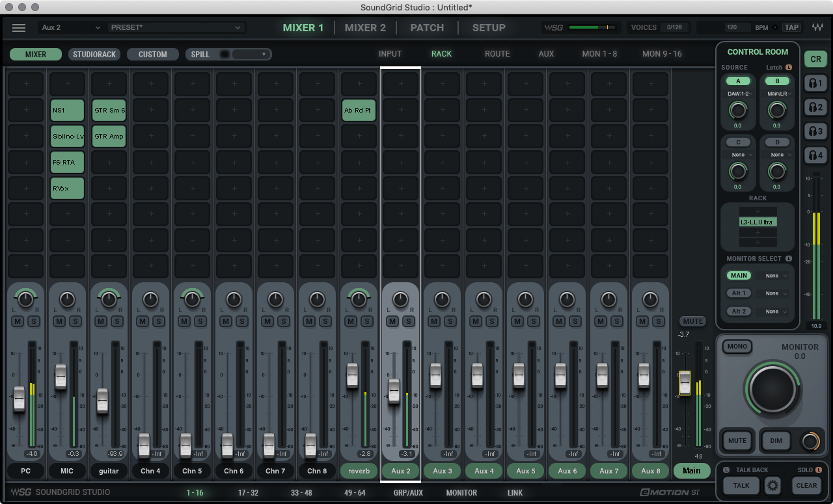
Task: Open F6-RTA plugin slot
Action: coord(68,163)
